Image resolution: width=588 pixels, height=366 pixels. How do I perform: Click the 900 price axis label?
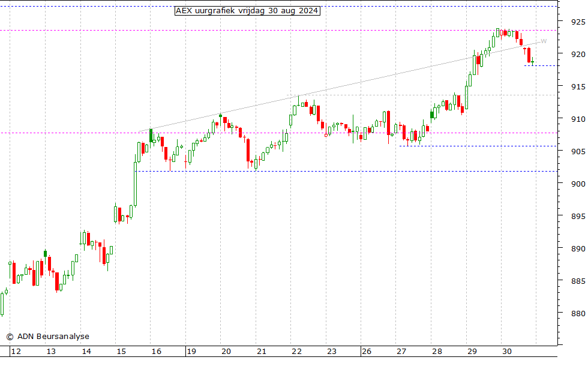coord(578,184)
